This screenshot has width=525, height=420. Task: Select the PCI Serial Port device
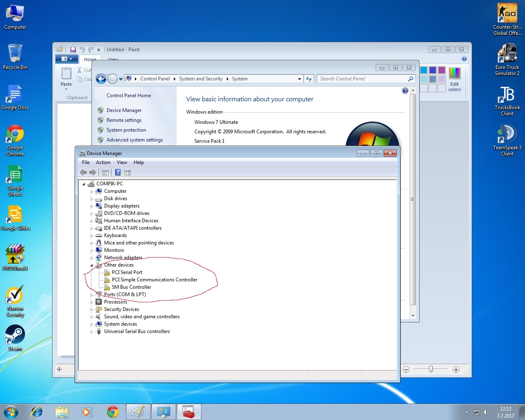127,272
